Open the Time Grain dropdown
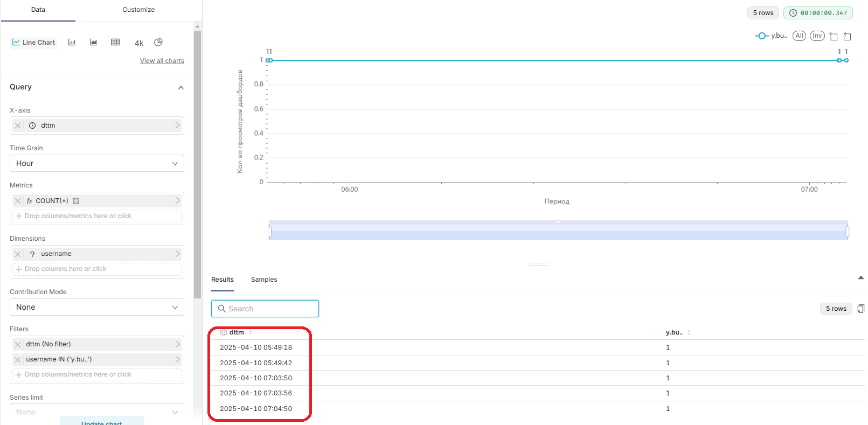This screenshot has height=425, width=868. [97, 163]
